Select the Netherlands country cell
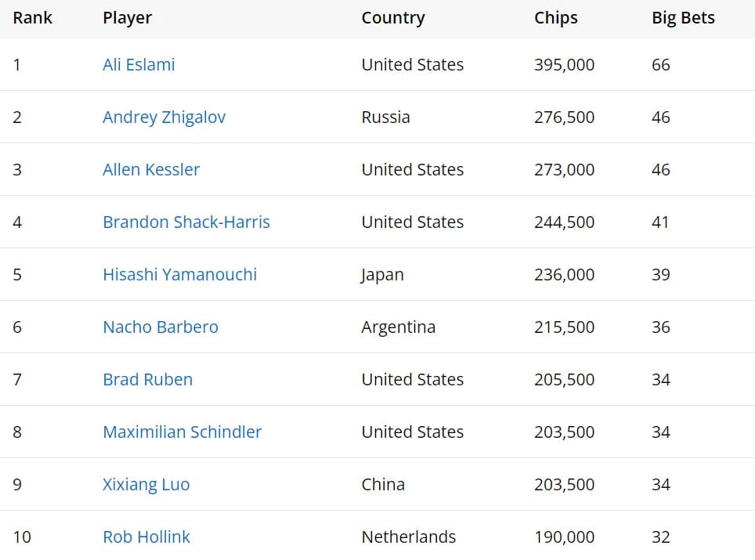755x560 pixels. [x=408, y=537]
